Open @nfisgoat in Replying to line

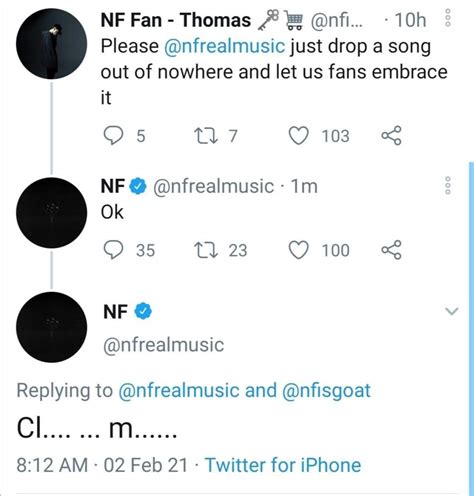(x=326, y=391)
